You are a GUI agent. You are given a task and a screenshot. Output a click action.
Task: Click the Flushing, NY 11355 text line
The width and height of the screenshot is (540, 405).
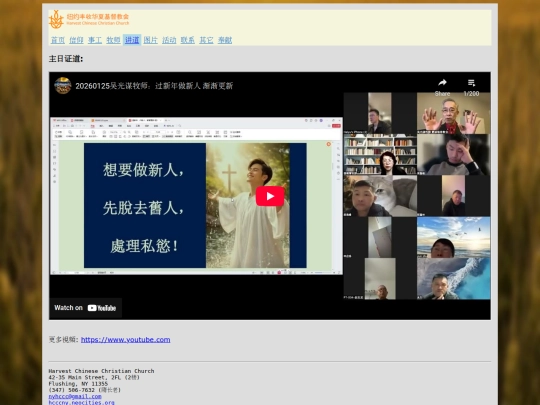click(x=78, y=384)
